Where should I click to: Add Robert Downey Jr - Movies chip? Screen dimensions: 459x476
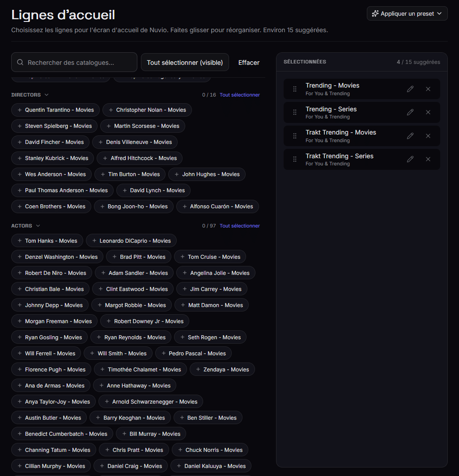click(144, 321)
